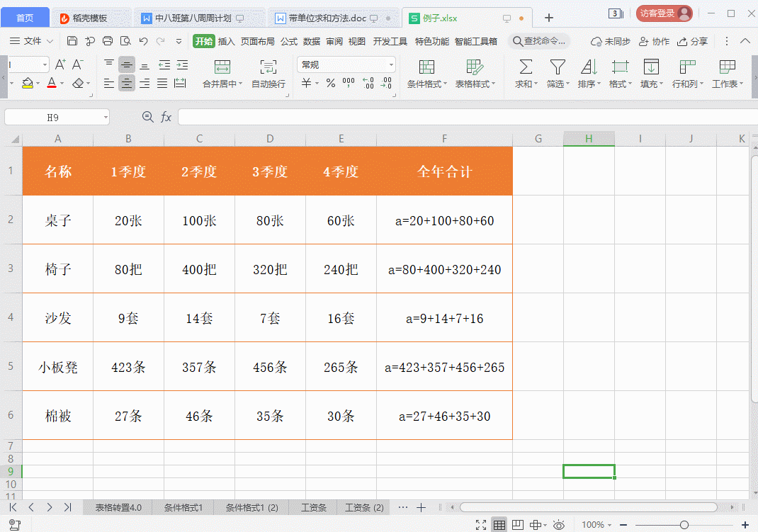The width and height of the screenshot is (758, 532).
Task: Click the top vertical align icon
Action: [109, 64]
